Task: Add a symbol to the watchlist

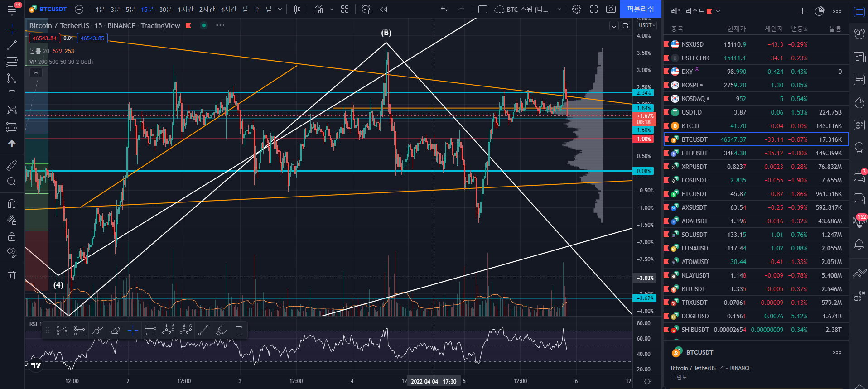Action: 802,11
